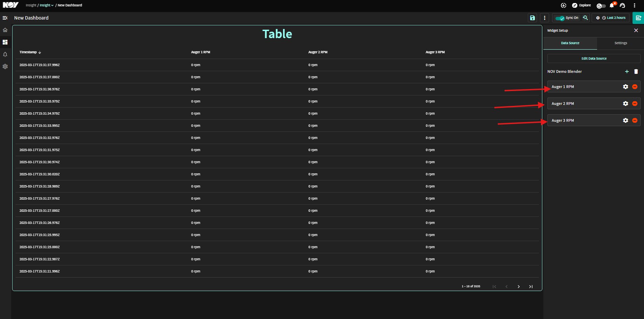The height and width of the screenshot is (319, 644).
Task: Go to next table page
Action: (519, 287)
